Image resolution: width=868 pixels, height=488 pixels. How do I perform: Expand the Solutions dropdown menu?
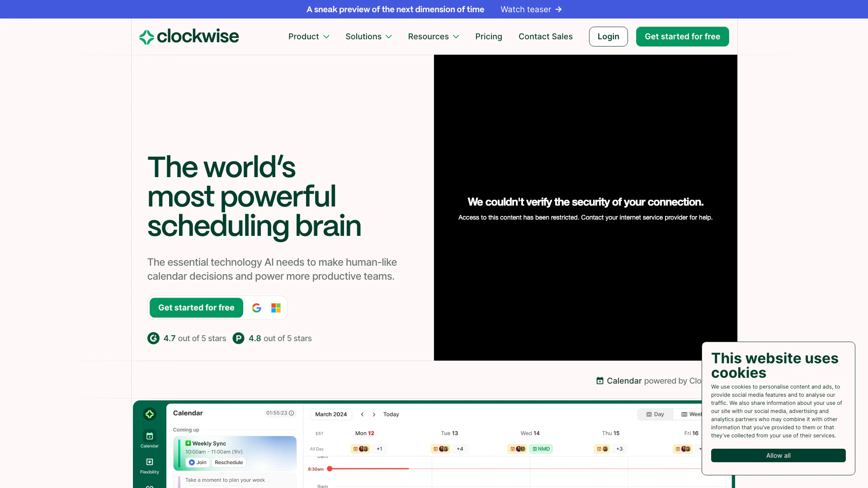coord(368,37)
